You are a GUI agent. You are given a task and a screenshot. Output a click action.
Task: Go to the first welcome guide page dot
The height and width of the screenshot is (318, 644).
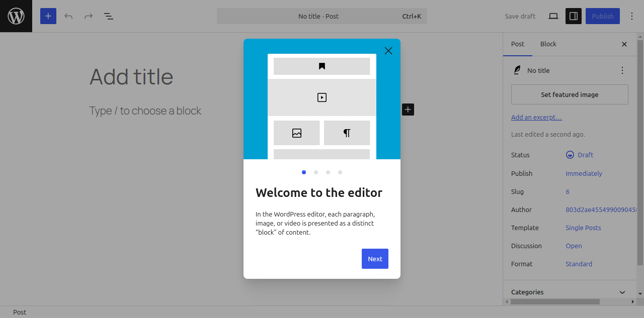pyautogui.click(x=304, y=172)
